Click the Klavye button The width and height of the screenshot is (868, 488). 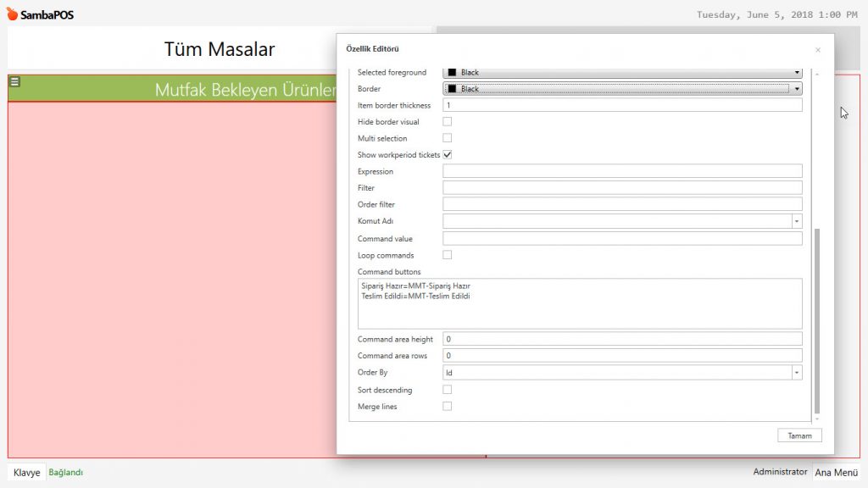point(26,473)
